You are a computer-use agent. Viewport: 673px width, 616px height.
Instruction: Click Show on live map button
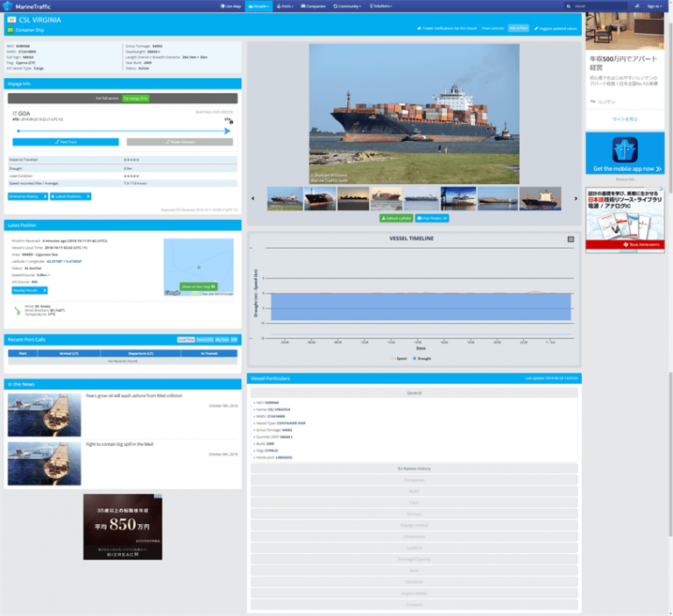pyautogui.click(x=198, y=287)
